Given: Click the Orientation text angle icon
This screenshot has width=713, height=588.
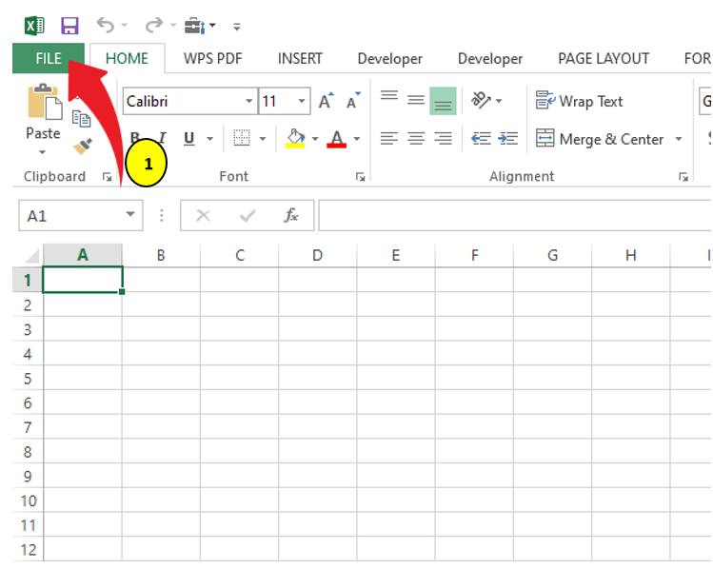Looking at the screenshot, I should point(481,101).
